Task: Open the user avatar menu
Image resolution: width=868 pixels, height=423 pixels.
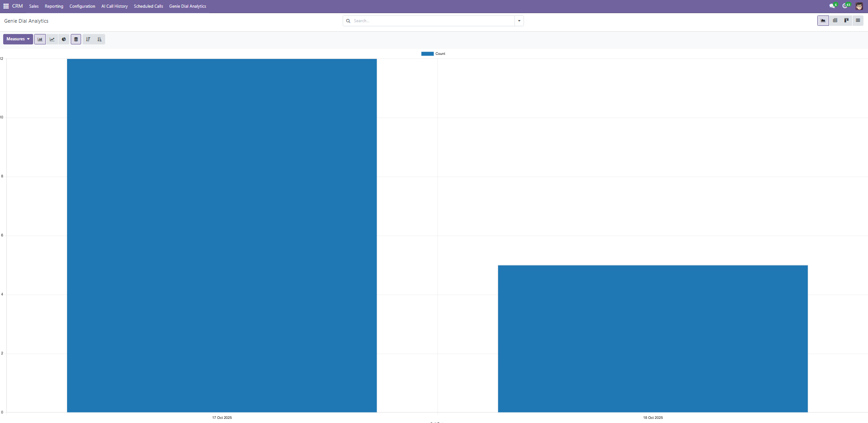Action: coord(859,6)
